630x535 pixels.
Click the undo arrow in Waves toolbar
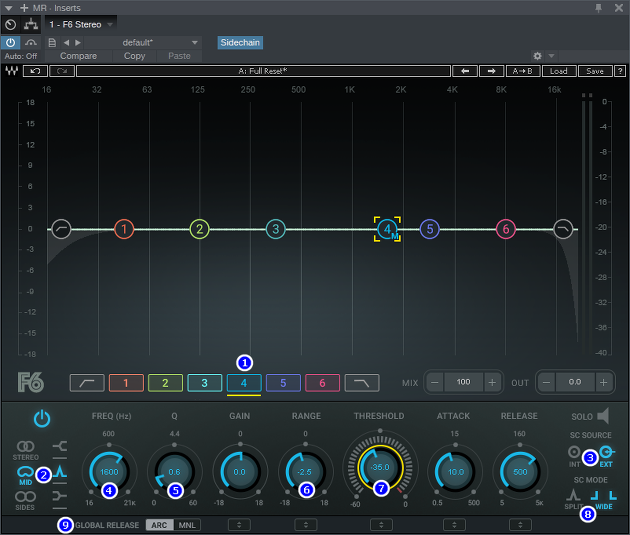pyautogui.click(x=35, y=71)
